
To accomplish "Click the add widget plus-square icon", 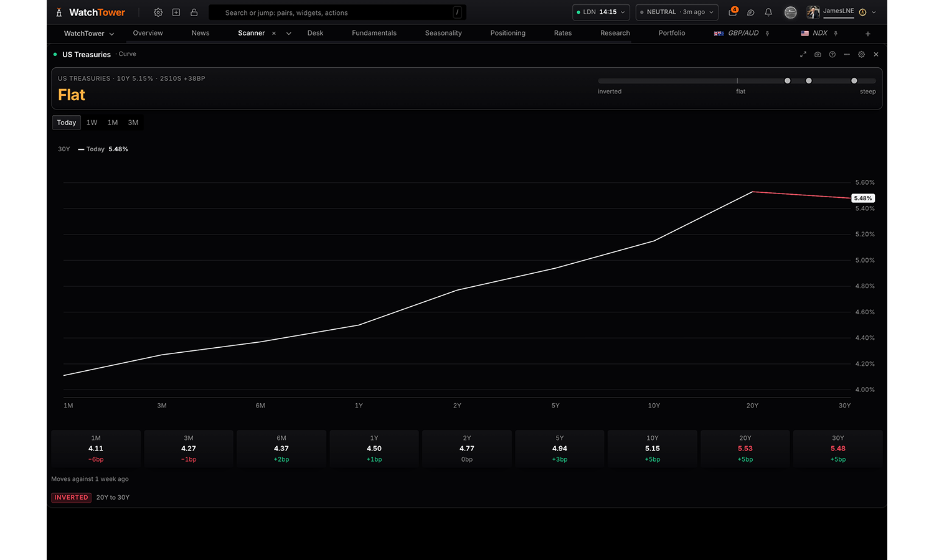I will pyautogui.click(x=176, y=12).
